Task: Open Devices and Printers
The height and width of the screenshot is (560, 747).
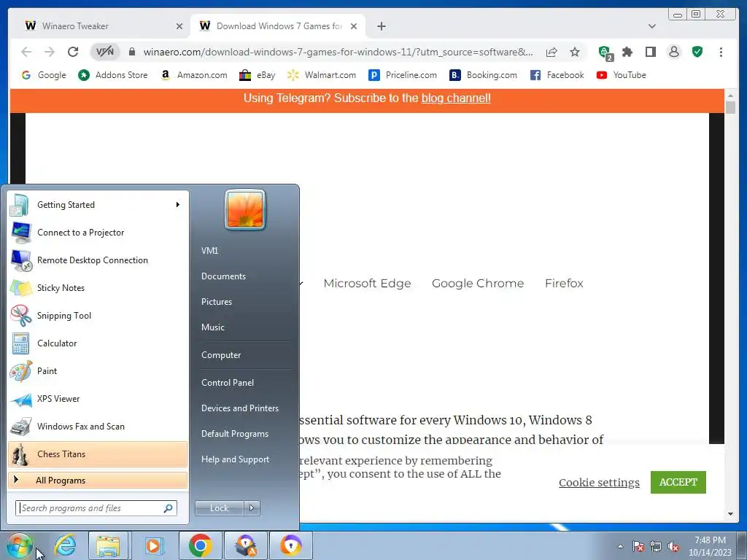Action: [239, 408]
